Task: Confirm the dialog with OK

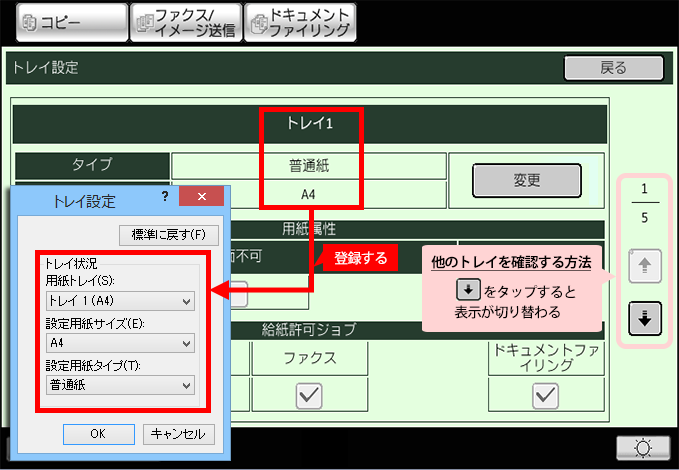Action: (x=98, y=434)
